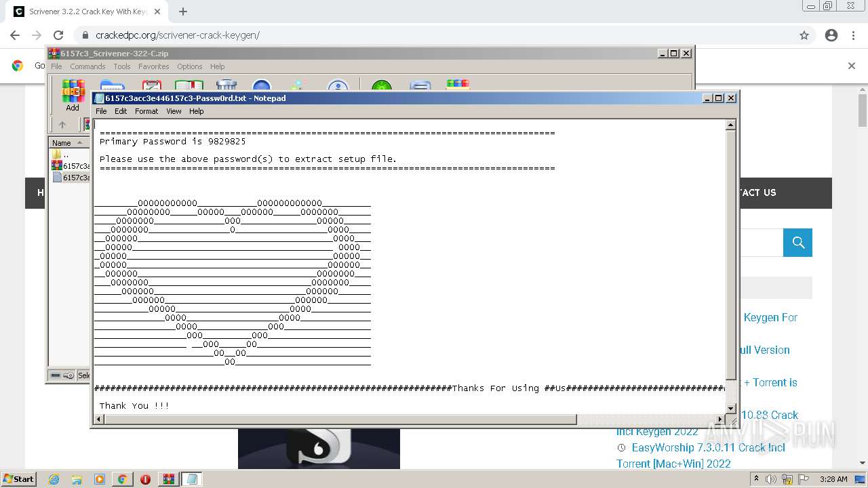Go forward in the Chrome browser

[x=37, y=35]
